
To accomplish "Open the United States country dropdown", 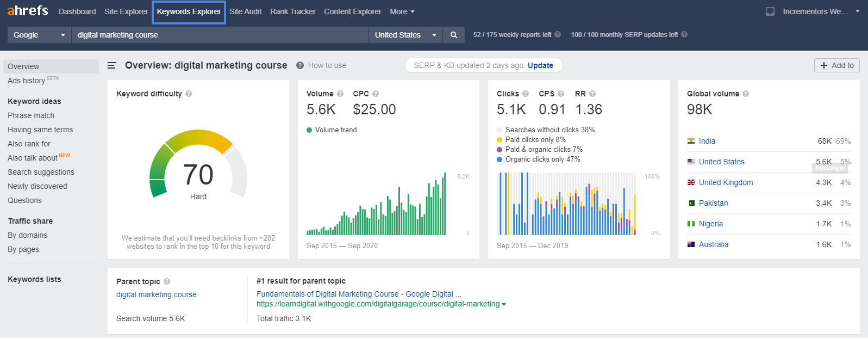I will pos(406,35).
